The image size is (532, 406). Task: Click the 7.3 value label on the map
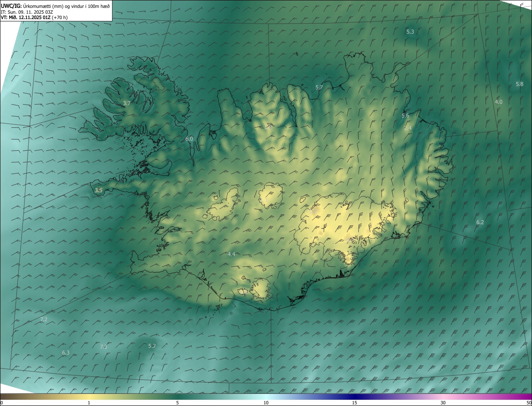point(103,347)
